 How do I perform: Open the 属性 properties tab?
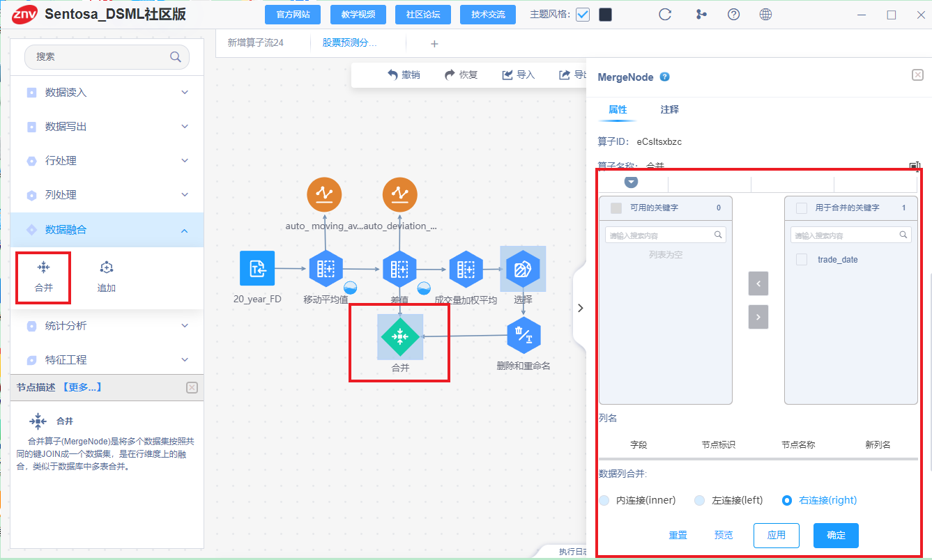(x=618, y=109)
